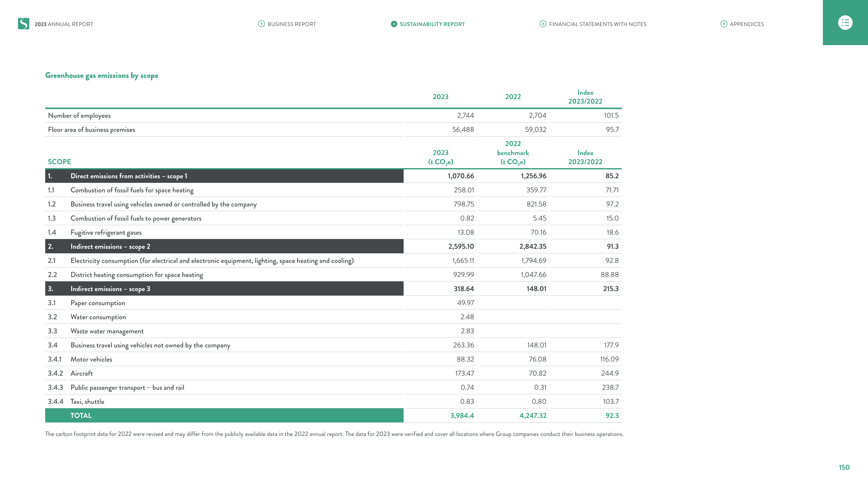Click the 1,665.11 electricity consumption value
Image resolution: width=868 pixels, height=488 pixels.
point(463,261)
